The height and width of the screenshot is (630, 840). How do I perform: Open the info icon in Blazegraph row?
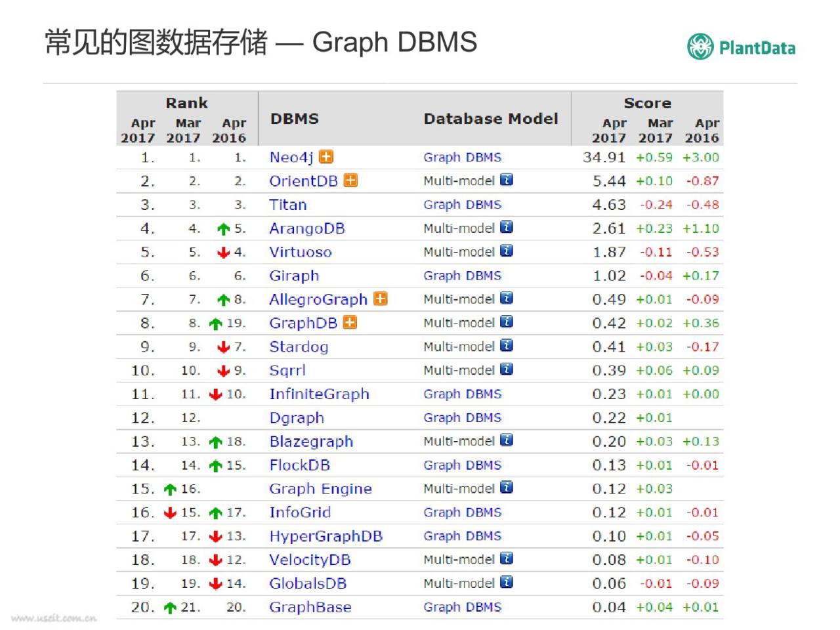(x=507, y=440)
